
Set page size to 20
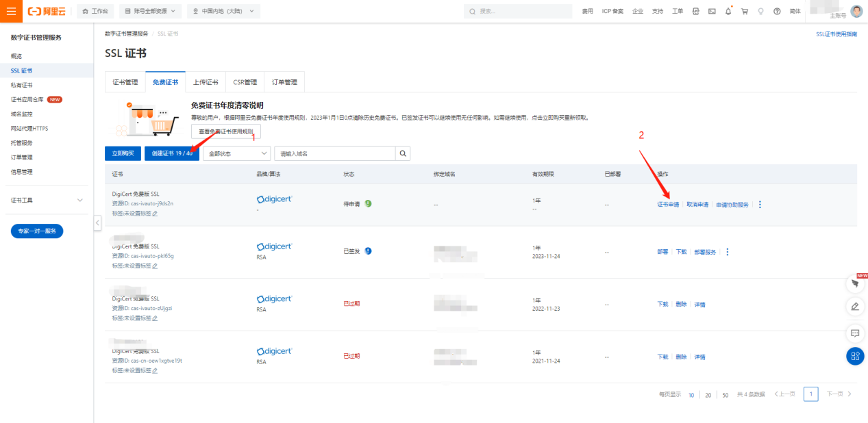coord(708,395)
